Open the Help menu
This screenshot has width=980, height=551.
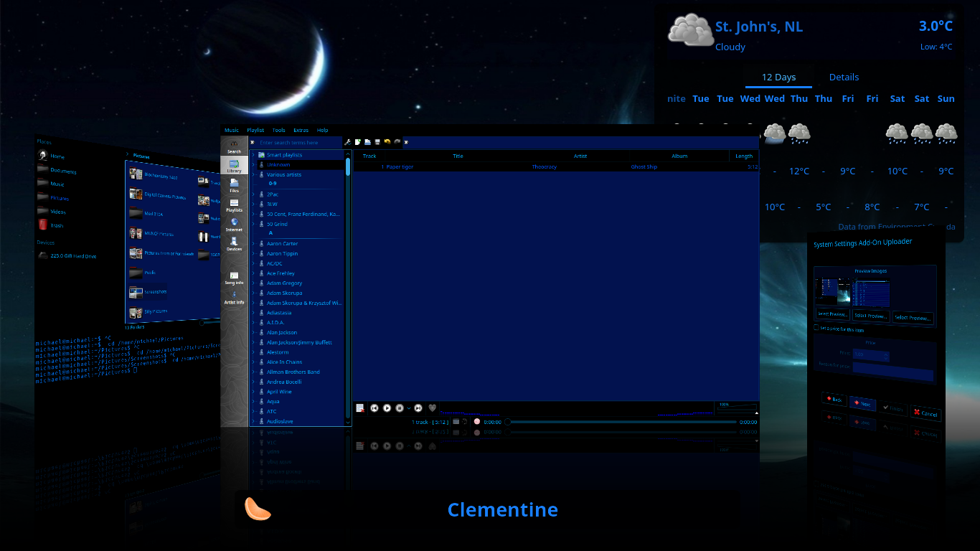pyautogui.click(x=322, y=130)
